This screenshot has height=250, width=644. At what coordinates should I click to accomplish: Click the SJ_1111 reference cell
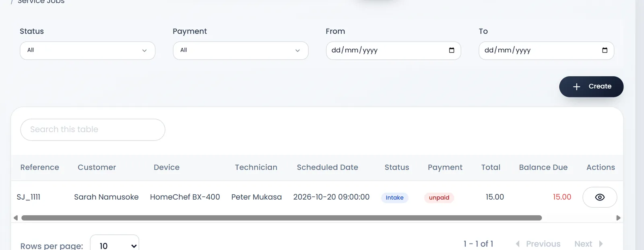point(29,197)
